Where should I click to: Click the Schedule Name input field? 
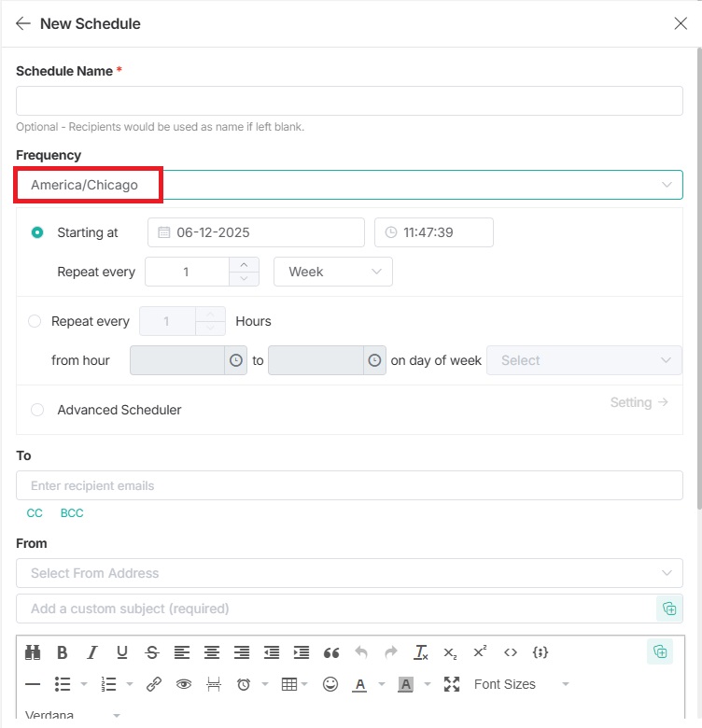349,101
